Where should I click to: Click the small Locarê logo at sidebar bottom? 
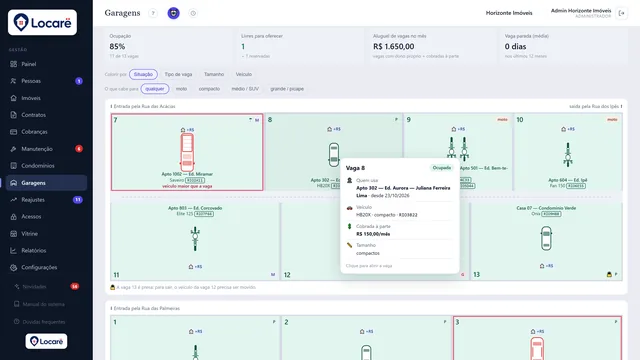click(46, 341)
